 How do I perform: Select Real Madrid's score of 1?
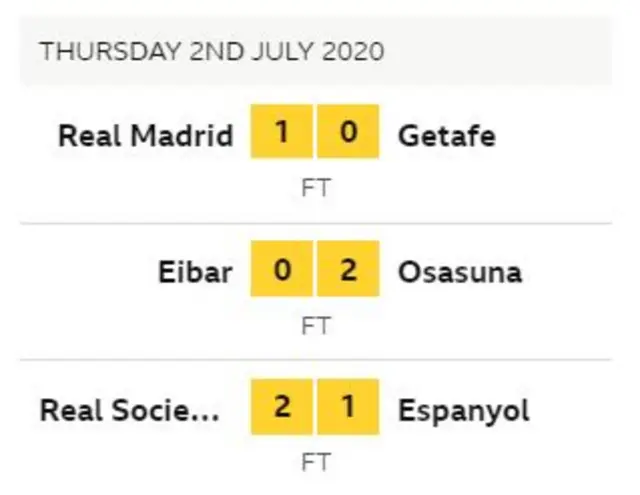coord(282,134)
